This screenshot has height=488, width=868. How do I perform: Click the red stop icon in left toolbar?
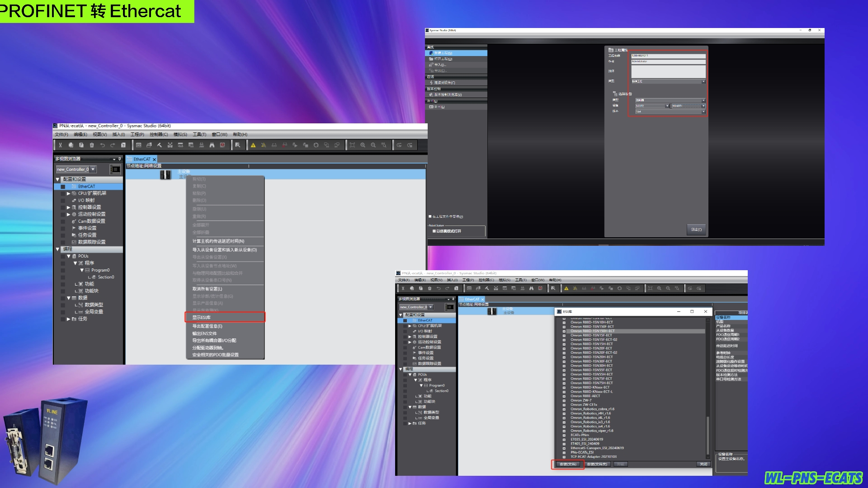point(222,145)
